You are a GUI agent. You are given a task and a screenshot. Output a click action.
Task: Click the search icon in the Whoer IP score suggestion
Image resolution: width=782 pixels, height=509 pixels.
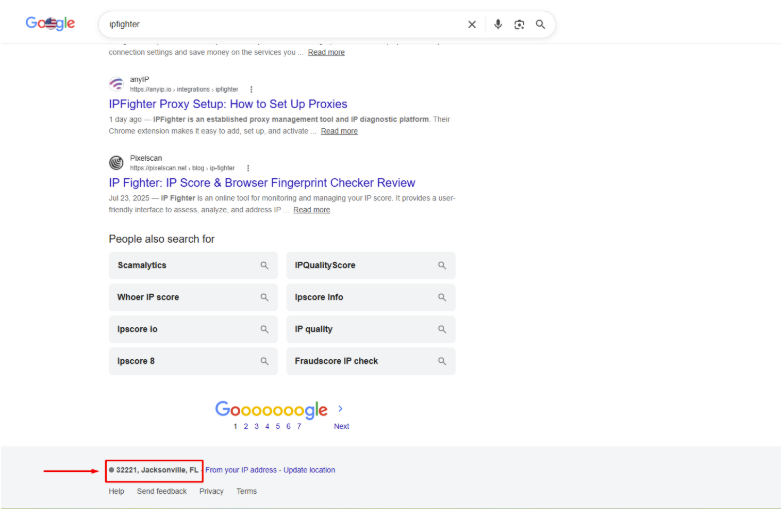coord(264,297)
